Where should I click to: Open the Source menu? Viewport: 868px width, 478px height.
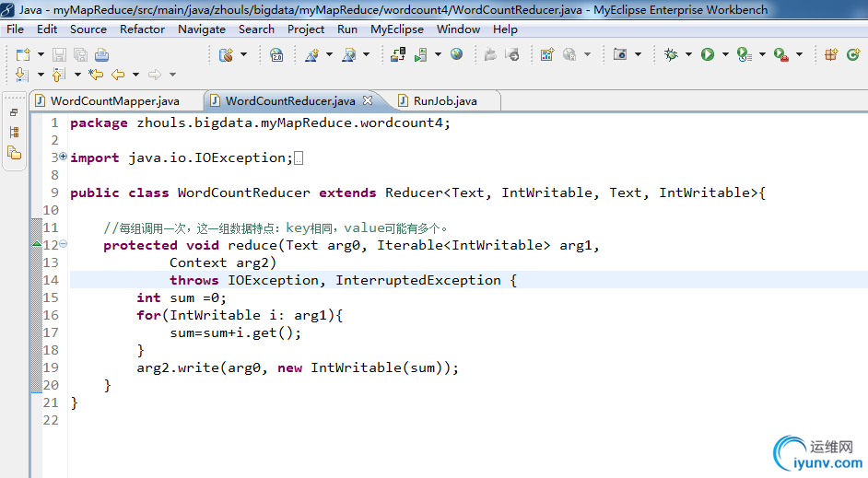coord(88,29)
